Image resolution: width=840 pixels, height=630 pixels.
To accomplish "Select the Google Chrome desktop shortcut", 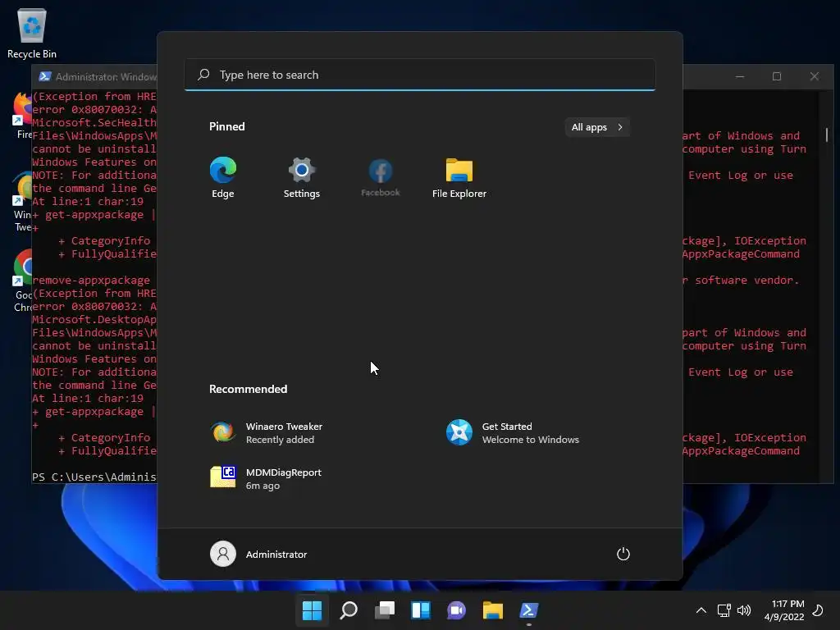I will (22, 281).
